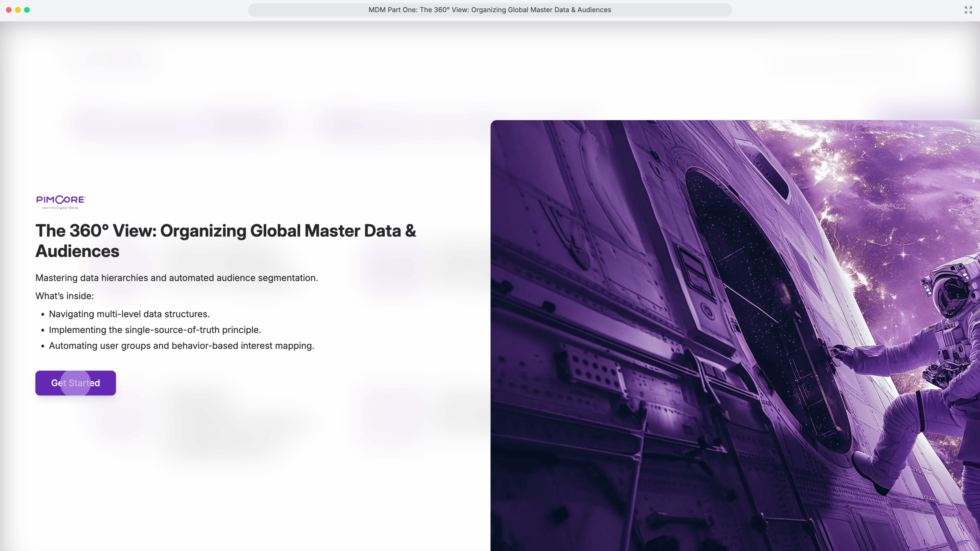Minimize window using yellow button

click(18, 10)
